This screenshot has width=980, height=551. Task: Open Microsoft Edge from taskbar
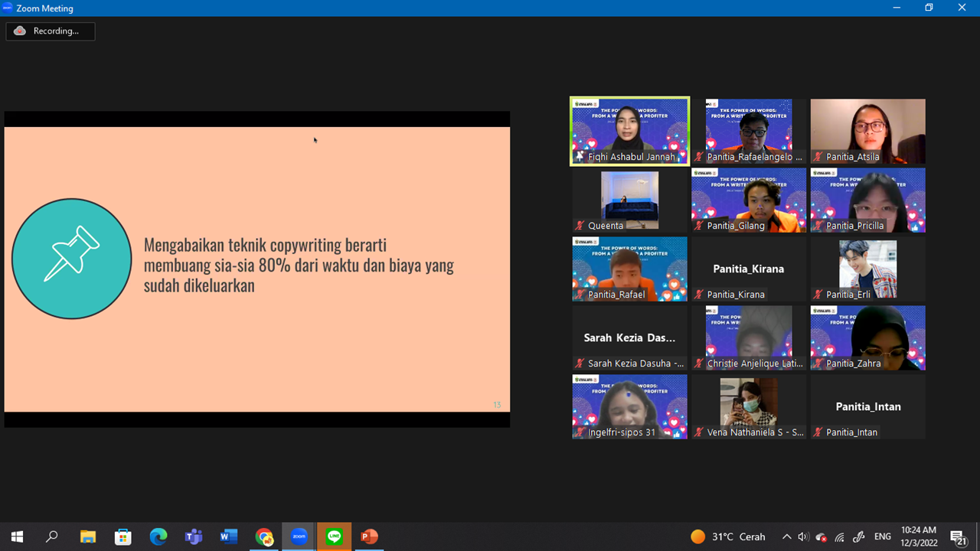(x=158, y=536)
